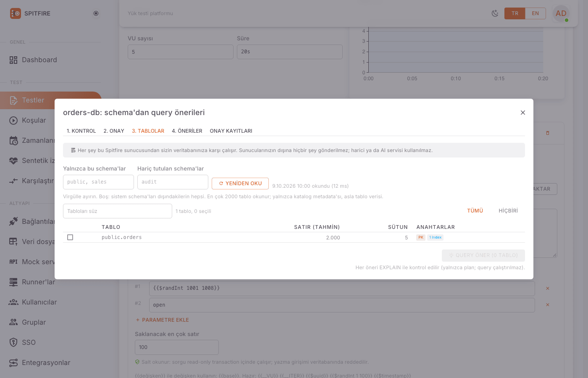Click the VU sayısı input field

click(181, 52)
